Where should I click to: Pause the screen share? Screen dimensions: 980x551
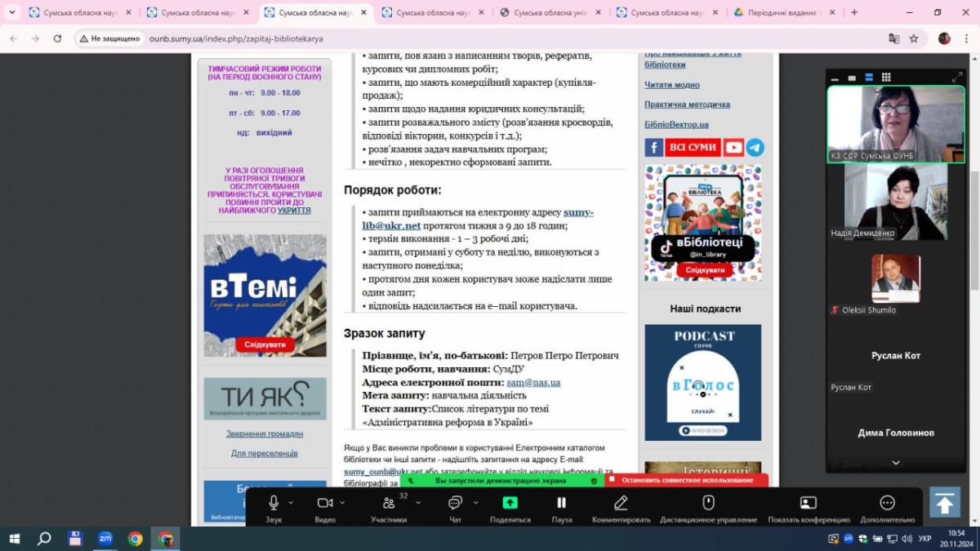tap(561, 503)
